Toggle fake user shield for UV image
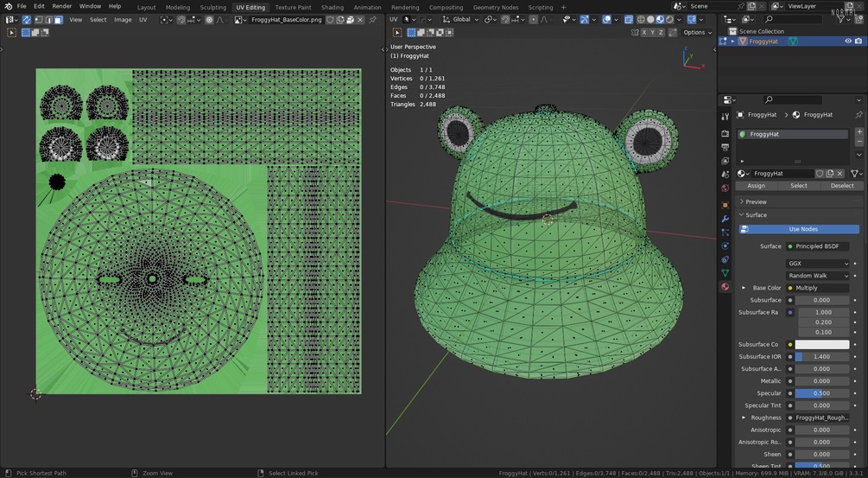 tap(330, 19)
